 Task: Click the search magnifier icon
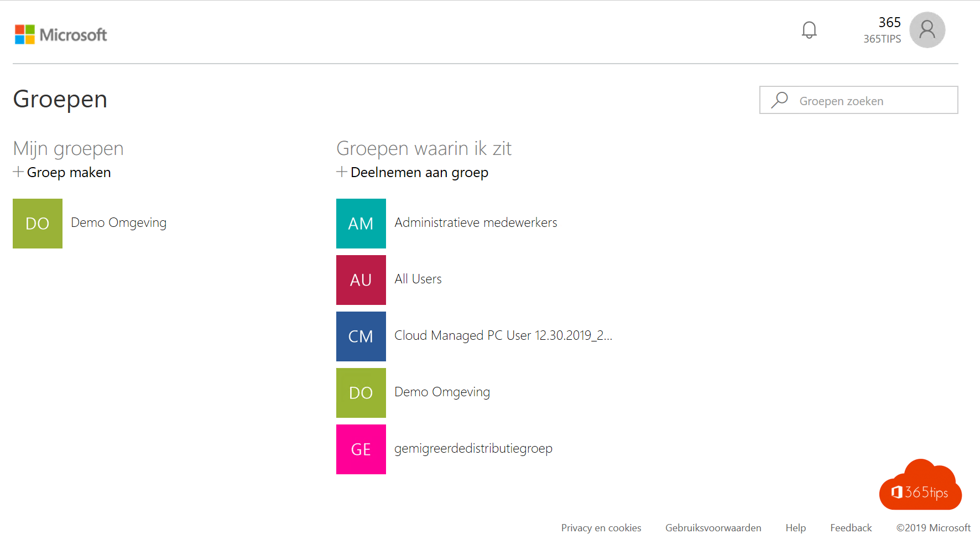click(x=780, y=100)
